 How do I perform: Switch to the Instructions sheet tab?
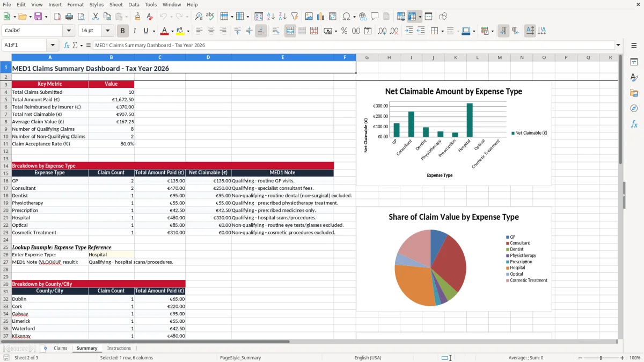[x=119, y=348]
